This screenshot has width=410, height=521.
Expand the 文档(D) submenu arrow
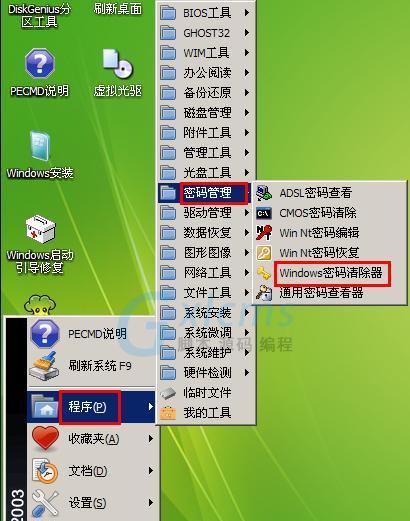pyautogui.click(x=151, y=471)
